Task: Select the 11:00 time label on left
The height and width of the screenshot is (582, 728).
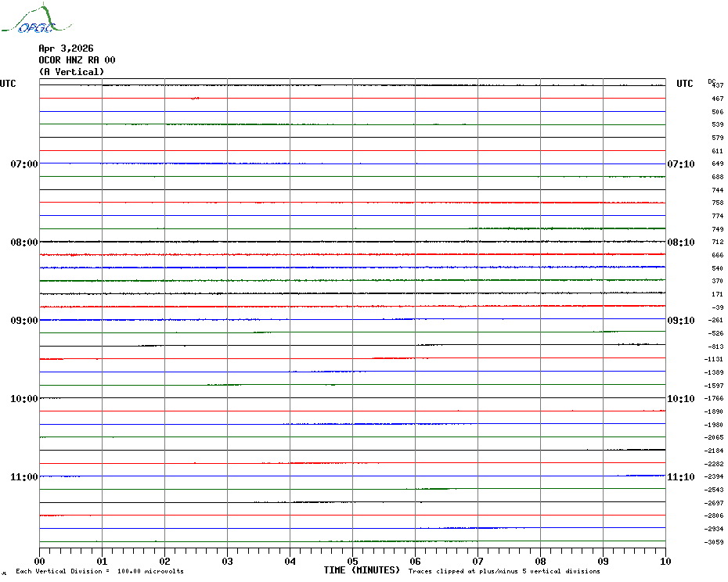Action: (x=23, y=477)
